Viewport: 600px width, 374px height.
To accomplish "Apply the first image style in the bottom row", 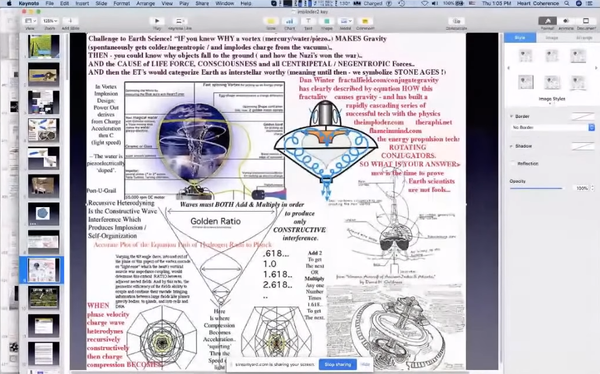I will (525, 82).
